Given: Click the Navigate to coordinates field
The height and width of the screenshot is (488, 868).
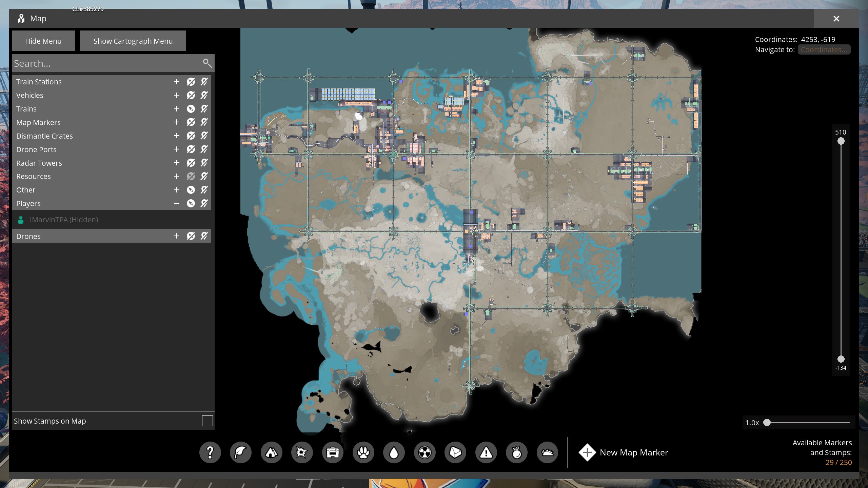Looking at the screenshot, I should (824, 49).
